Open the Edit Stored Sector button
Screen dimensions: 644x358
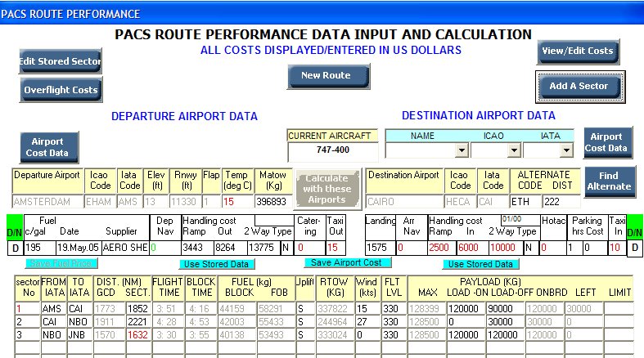pyautogui.click(x=61, y=61)
